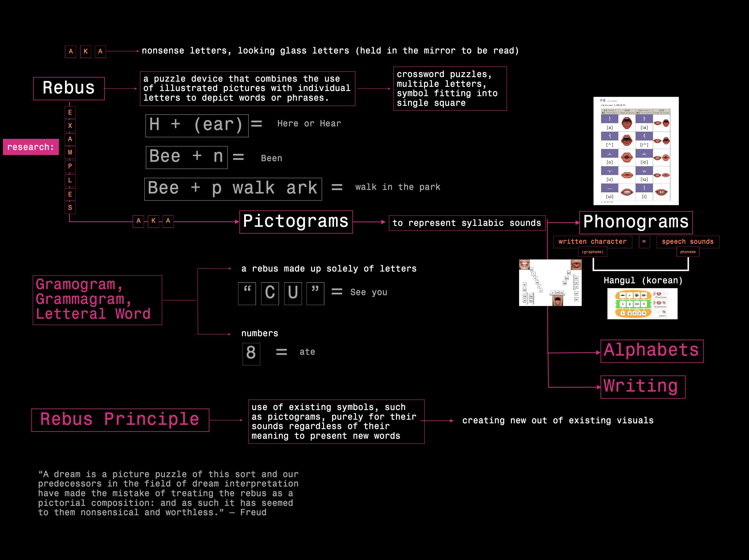
Task: Select 'a rebus made up solely of letters'
Action: [329, 269]
